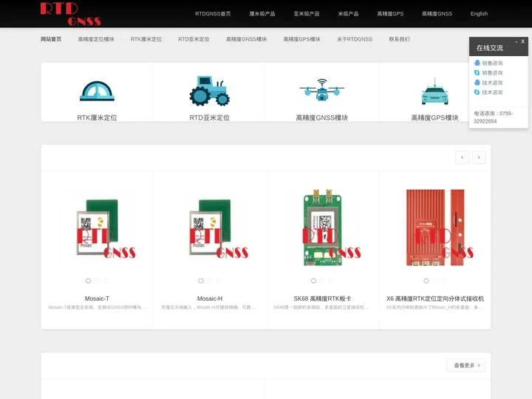532x399 pixels.
Task: Click RTK厘米定位 secondary nav link
Action: tap(146, 39)
